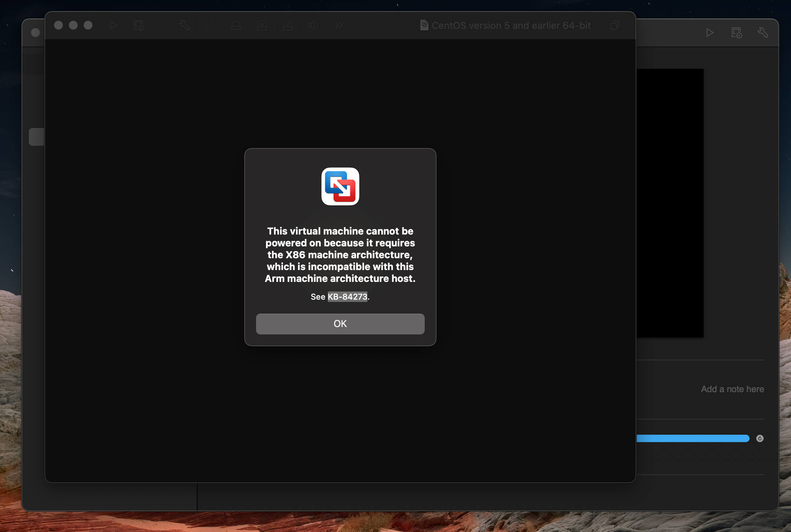Click the refresh icon beside the blue bar
This screenshot has height=532, width=791.
[760, 438]
